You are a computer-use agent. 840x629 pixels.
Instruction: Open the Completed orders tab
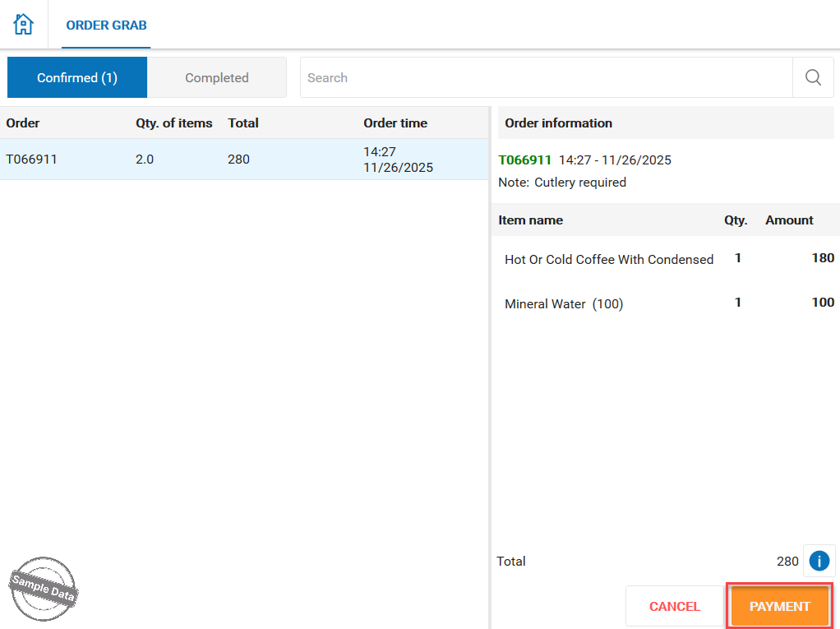click(x=216, y=77)
